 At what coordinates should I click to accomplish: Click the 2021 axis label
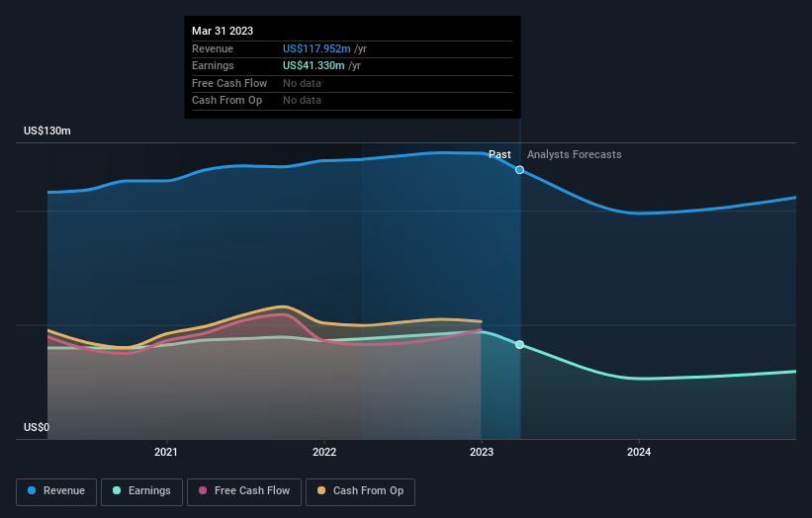pos(166,453)
